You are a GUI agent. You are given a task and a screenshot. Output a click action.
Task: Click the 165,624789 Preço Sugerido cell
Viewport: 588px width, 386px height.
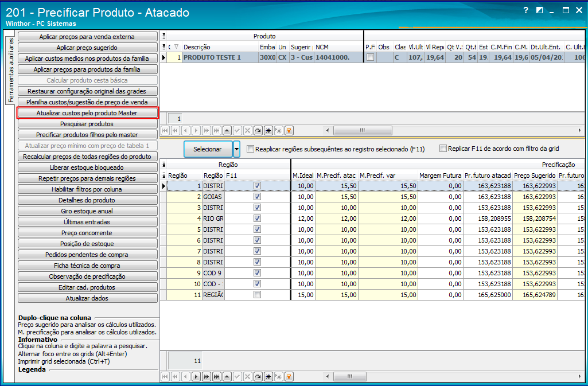point(535,295)
